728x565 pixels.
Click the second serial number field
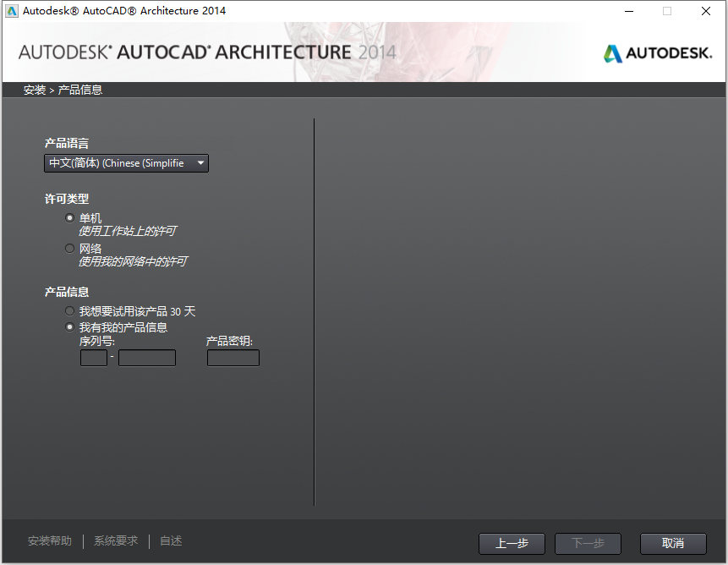click(147, 358)
